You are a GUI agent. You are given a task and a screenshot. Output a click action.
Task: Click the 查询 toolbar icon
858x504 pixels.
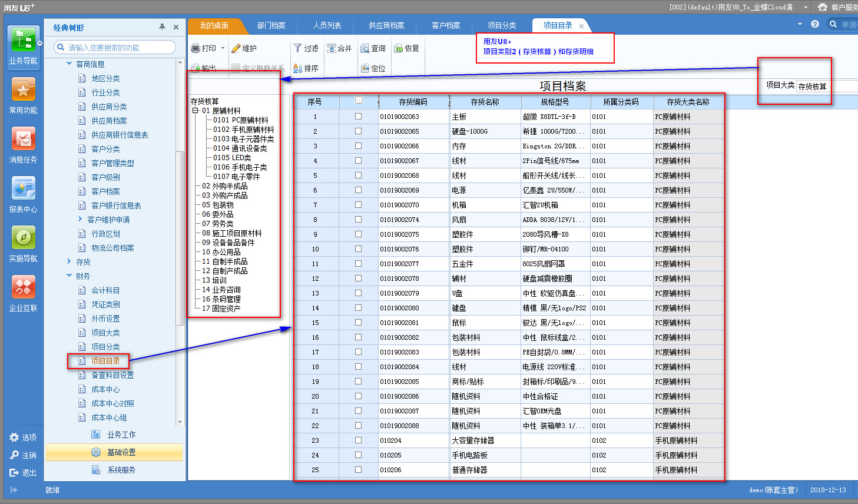pos(366,48)
